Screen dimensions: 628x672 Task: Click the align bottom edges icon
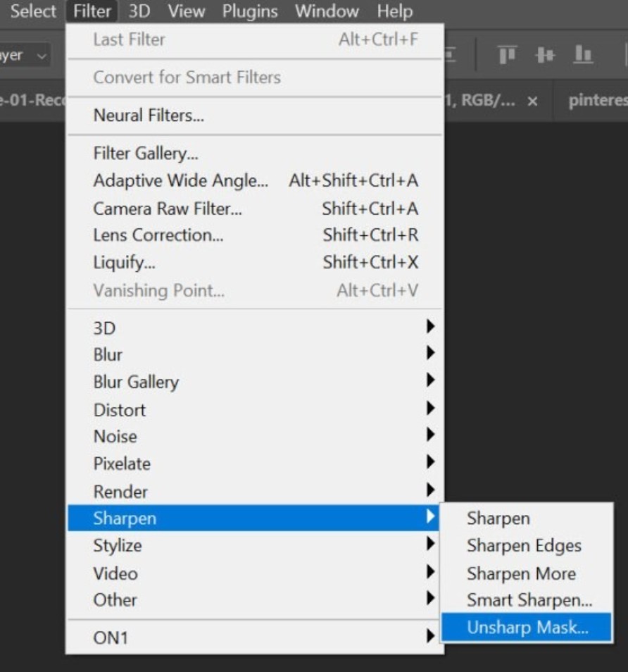pos(583,54)
